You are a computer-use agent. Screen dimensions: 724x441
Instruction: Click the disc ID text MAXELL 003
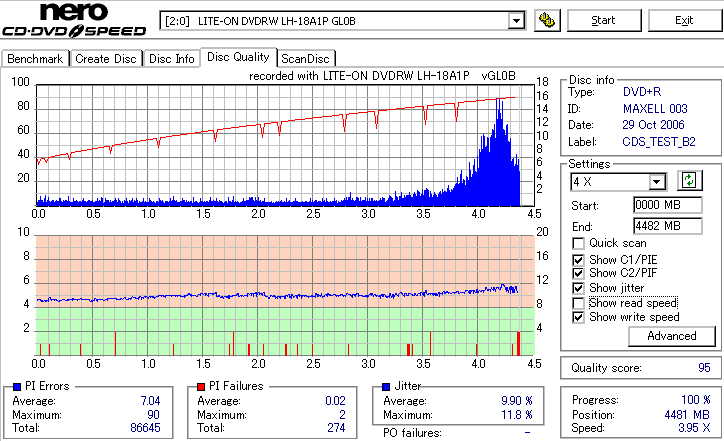(x=655, y=109)
